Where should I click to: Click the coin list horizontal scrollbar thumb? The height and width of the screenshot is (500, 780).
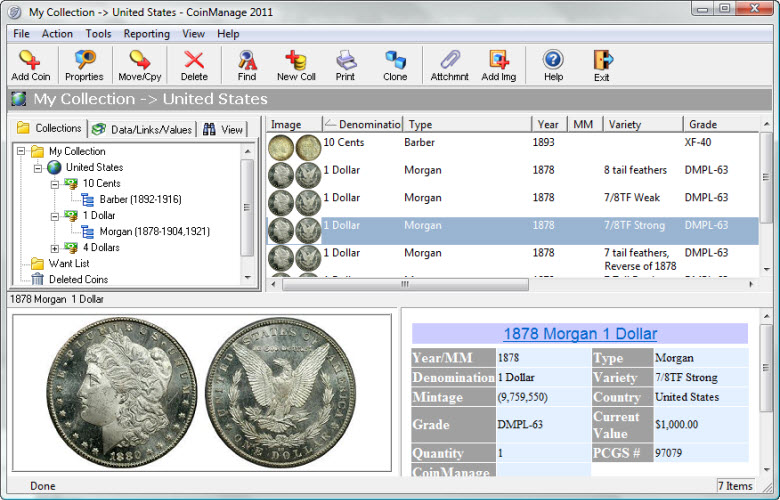pos(405,285)
